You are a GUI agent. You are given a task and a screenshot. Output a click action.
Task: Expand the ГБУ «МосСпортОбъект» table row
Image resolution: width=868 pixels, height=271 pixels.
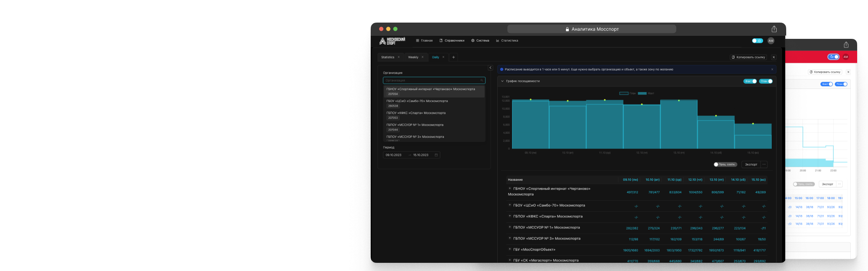click(509, 249)
